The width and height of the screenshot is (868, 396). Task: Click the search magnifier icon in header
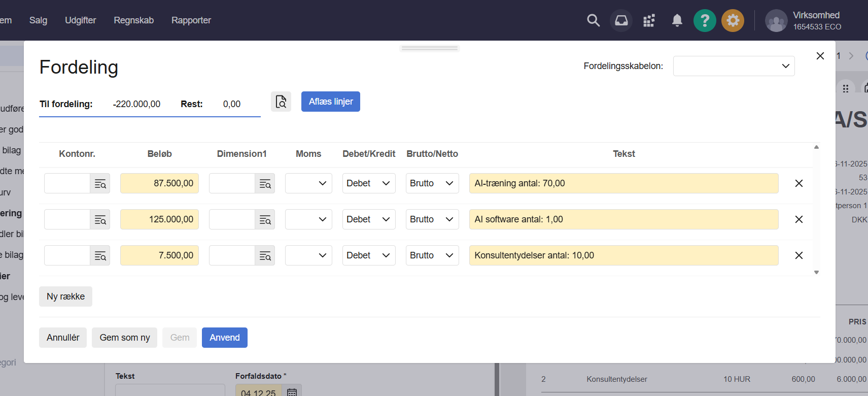(x=593, y=20)
